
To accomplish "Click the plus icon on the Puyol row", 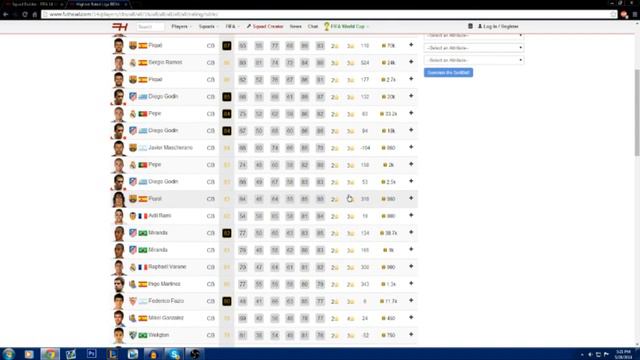I will [411, 198].
